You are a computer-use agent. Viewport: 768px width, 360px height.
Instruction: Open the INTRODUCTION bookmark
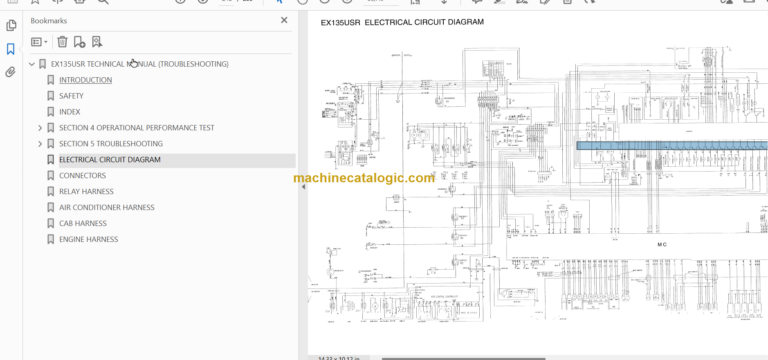[x=86, y=80]
